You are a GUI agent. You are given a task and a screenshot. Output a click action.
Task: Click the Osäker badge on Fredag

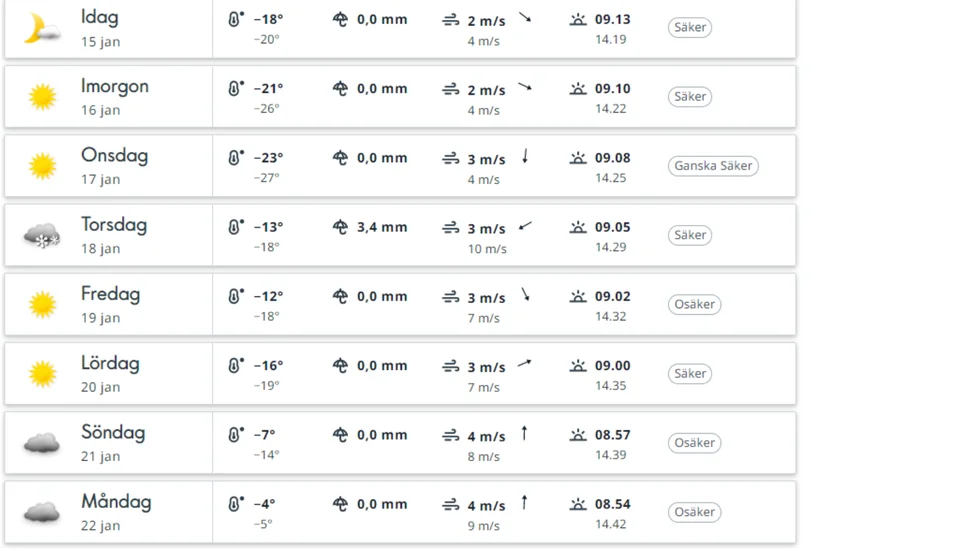pyautogui.click(x=694, y=305)
